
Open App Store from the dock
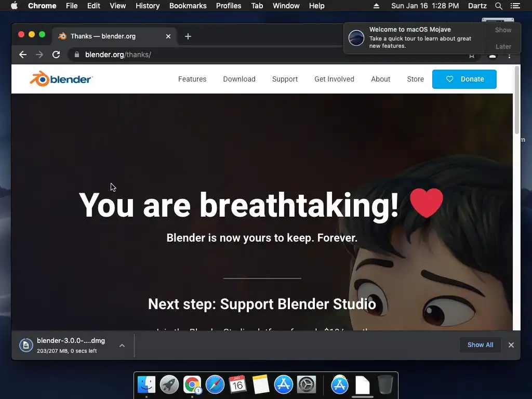click(283, 385)
